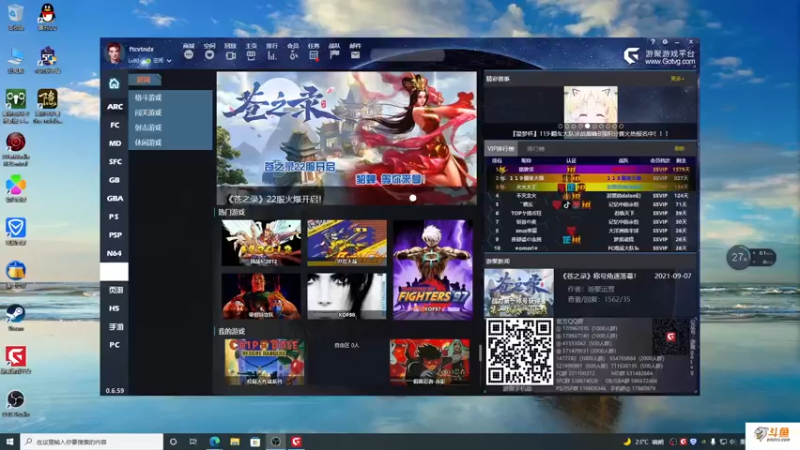The width and height of the screenshot is (800, 450).
Task: Click the Windows taskbar search box
Action: coord(92,441)
